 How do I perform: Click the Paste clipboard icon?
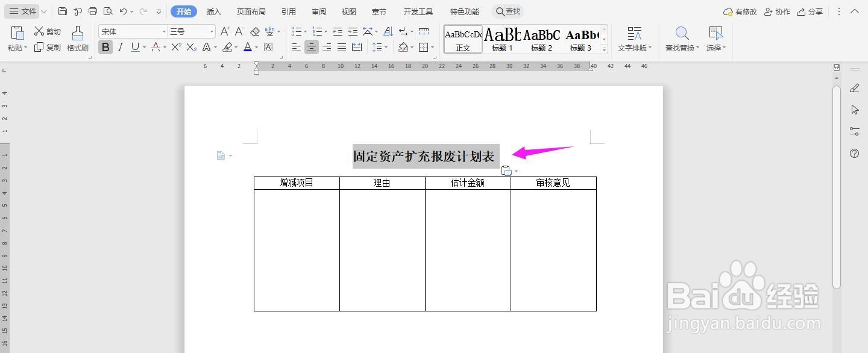point(17,33)
